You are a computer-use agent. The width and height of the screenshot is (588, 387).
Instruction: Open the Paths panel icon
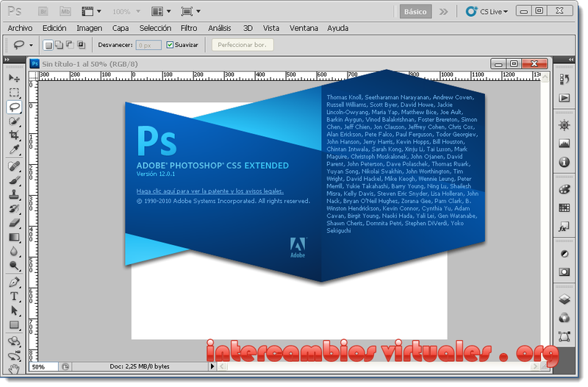pyautogui.click(x=564, y=336)
